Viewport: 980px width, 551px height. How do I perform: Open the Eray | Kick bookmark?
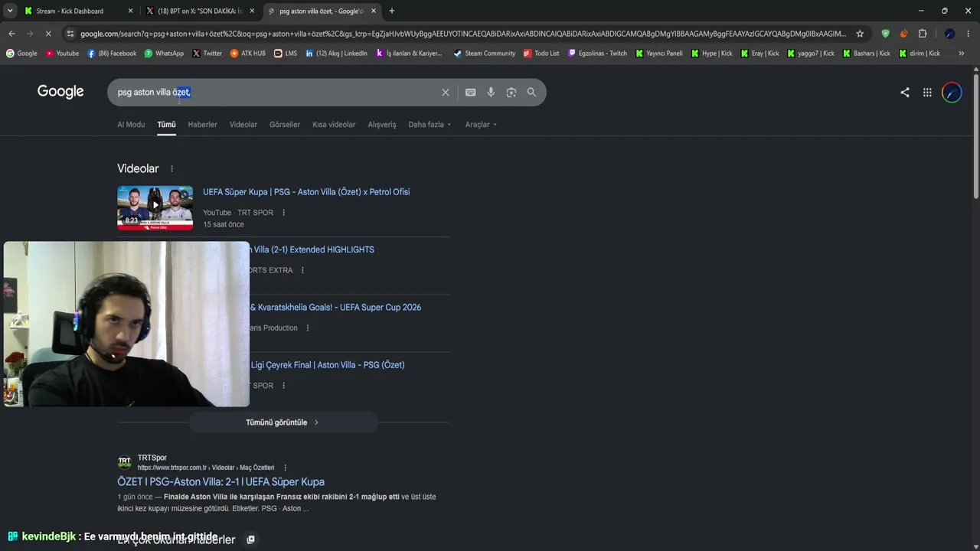pos(759,54)
